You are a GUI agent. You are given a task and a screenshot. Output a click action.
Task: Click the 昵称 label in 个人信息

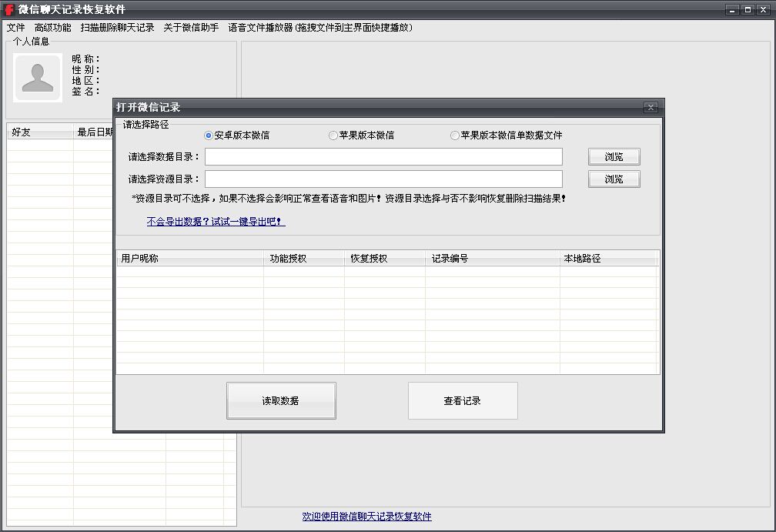tap(85, 59)
